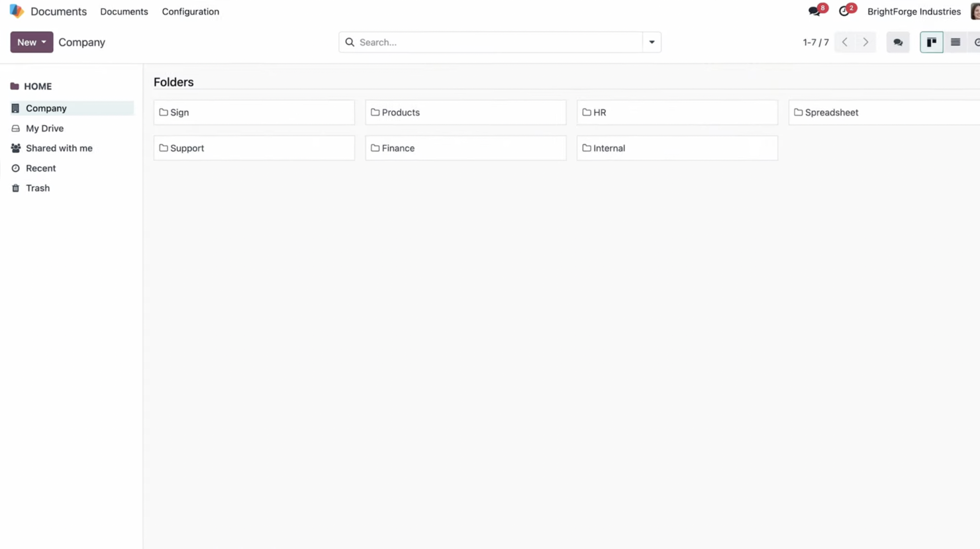Open the Trash section in the sidebar
This screenshot has width=980, height=549.
coord(38,188)
